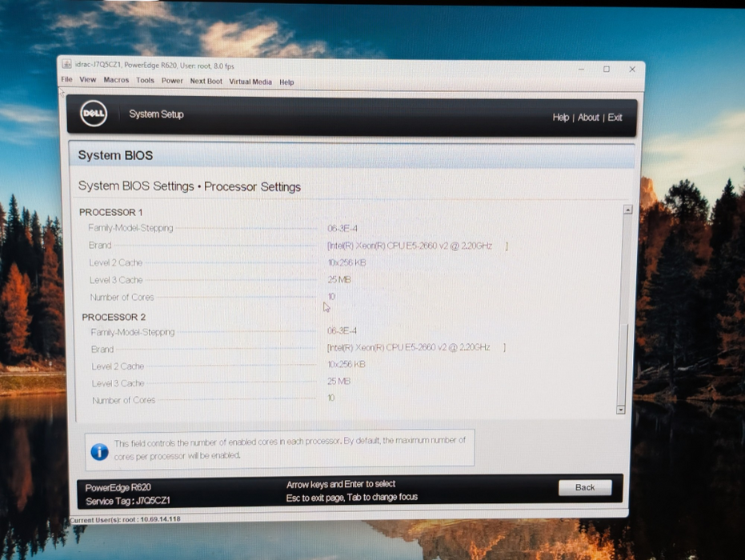Click Processor 1 Family-Model-Stepping label

click(130, 228)
